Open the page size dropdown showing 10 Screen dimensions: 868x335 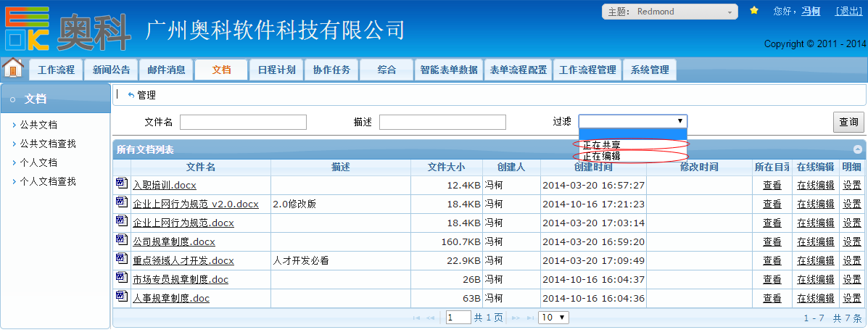pos(554,318)
